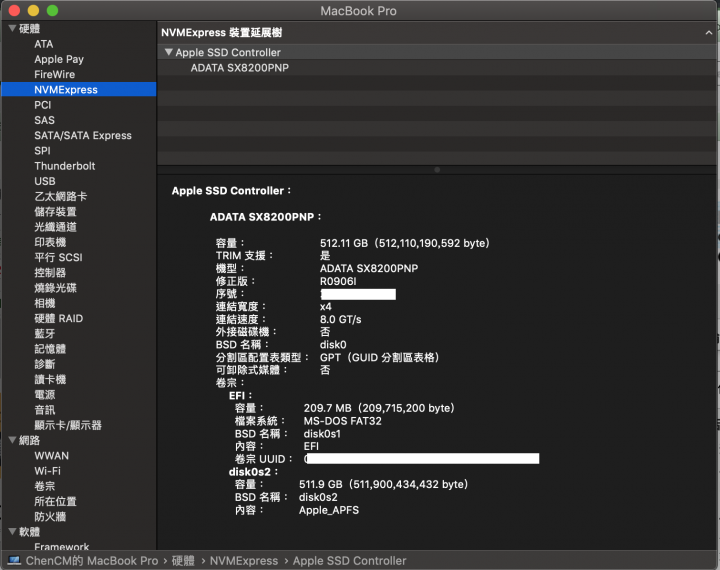Click the disk0s1 BSD name value
Screen dimensions: 720x570
(x=322, y=434)
